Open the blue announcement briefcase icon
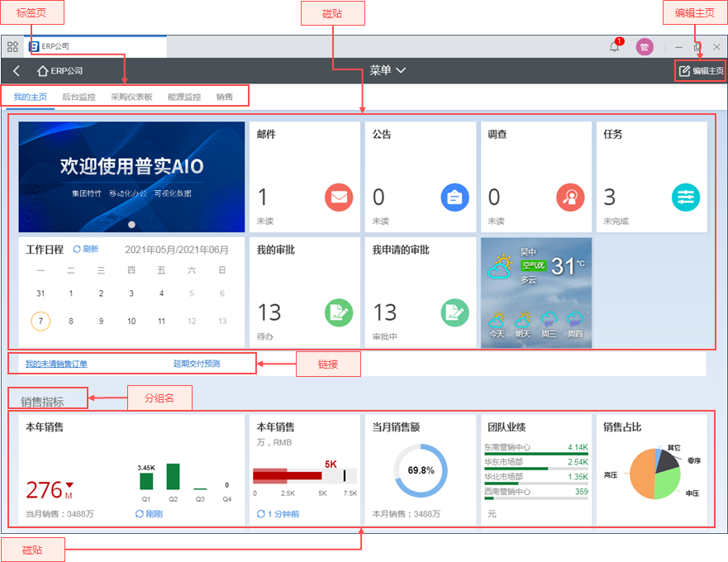Image resolution: width=728 pixels, height=562 pixels. pyautogui.click(x=454, y=197)
